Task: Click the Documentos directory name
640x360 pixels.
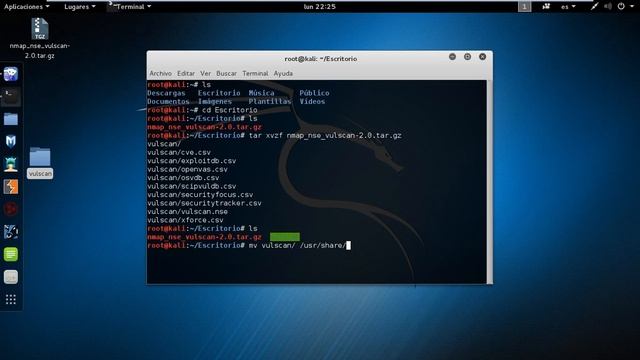Action: pos(168,102)
